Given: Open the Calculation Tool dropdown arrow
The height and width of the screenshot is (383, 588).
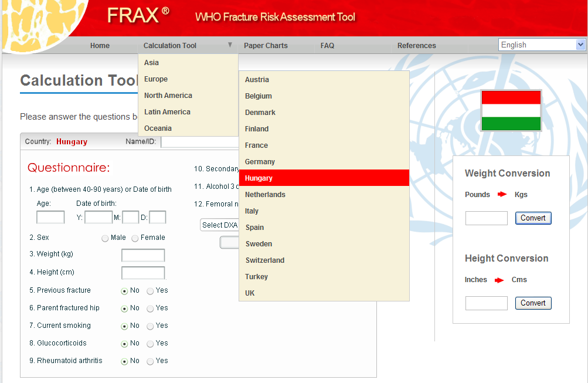Looking at the screenshot, I should click(230, 45).
